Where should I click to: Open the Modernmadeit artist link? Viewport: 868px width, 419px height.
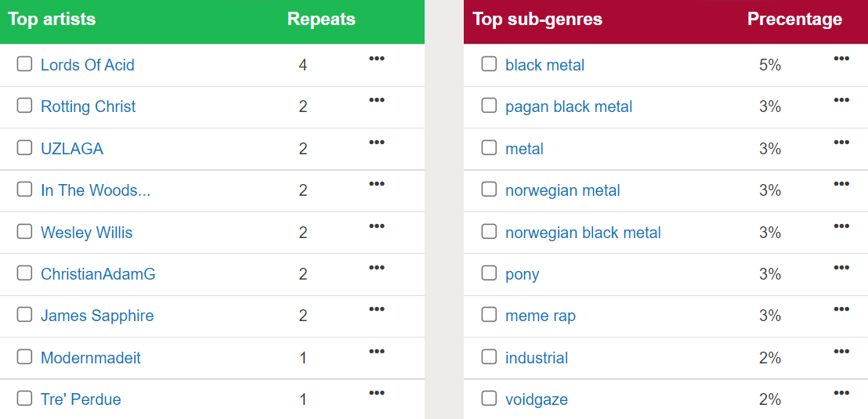pyautogui.click(x=91, y=358)
